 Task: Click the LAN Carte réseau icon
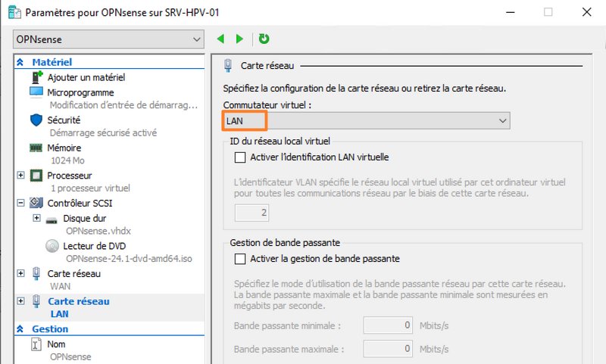pos(36,301)
